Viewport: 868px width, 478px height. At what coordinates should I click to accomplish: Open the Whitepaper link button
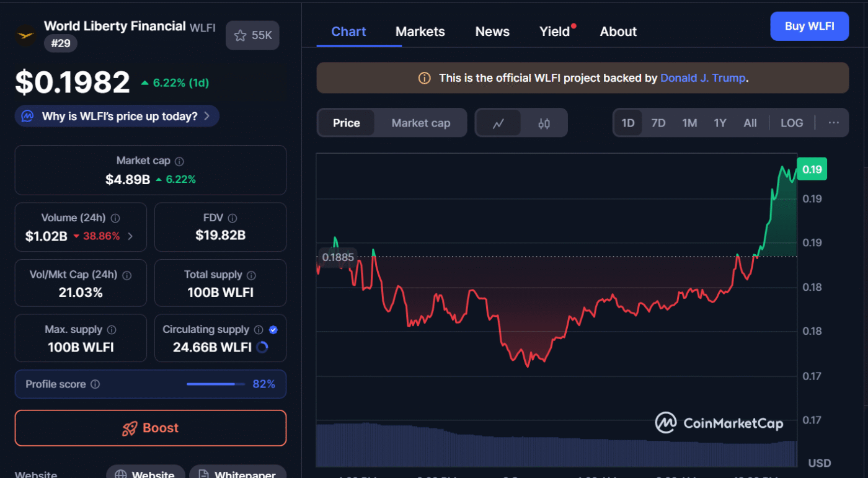click(238, 472)
